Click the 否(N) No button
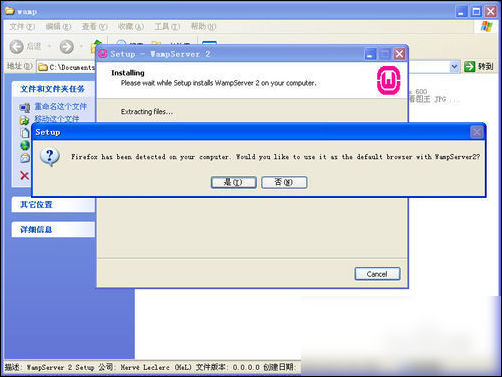 (284, 182)
